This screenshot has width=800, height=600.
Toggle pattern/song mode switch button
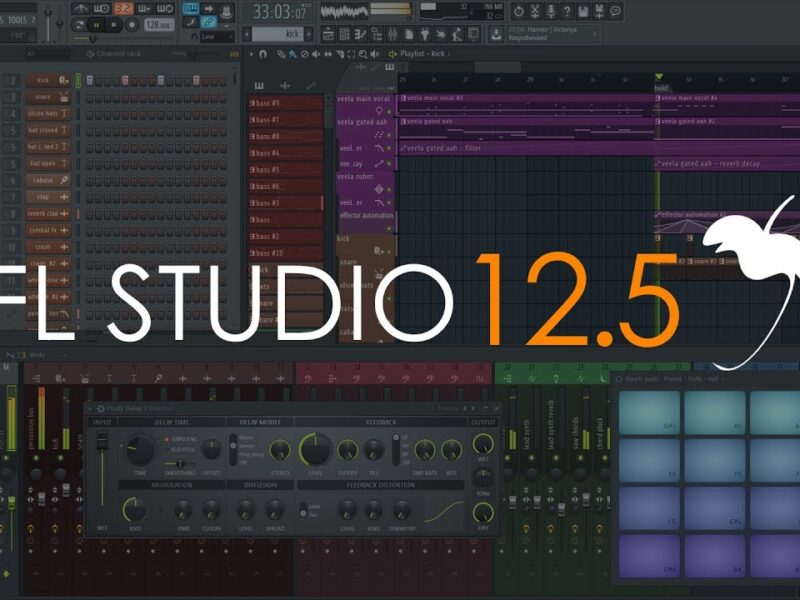pyautogui.click(x=78, y=24)
